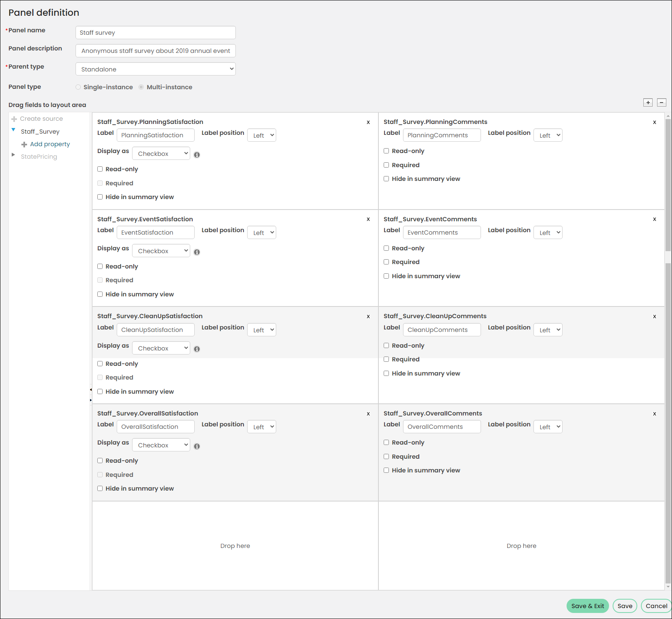Expand the StatePricing tree node
Image resolution: width=672 pixels, height=619 pixels.
[13, 155]
